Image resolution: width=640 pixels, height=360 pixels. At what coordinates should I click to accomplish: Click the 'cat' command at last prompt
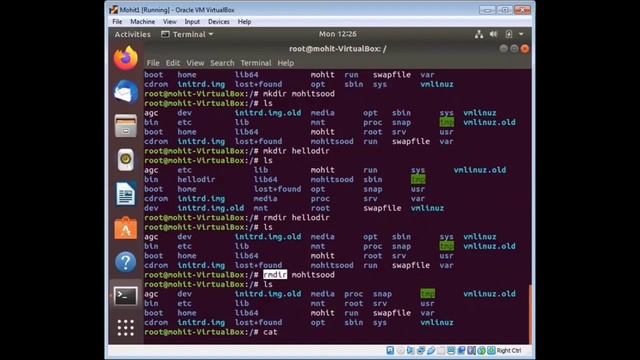(270, 332)
